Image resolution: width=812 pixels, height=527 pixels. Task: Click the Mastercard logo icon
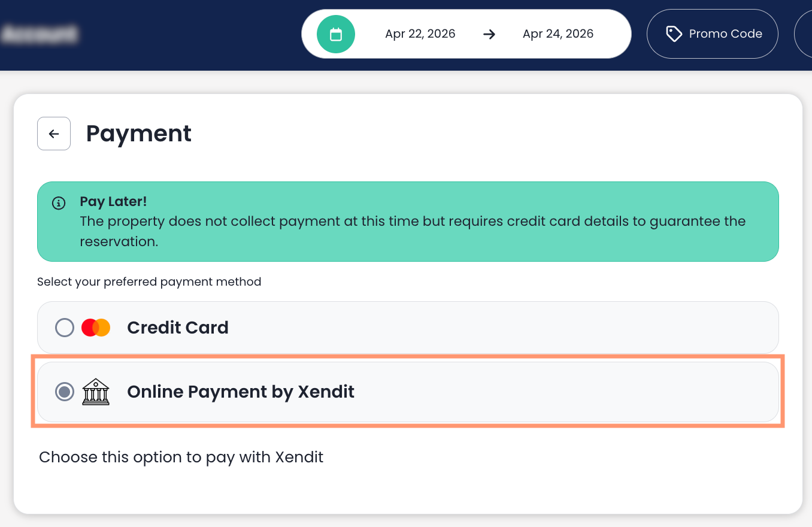tap(96, 328)
